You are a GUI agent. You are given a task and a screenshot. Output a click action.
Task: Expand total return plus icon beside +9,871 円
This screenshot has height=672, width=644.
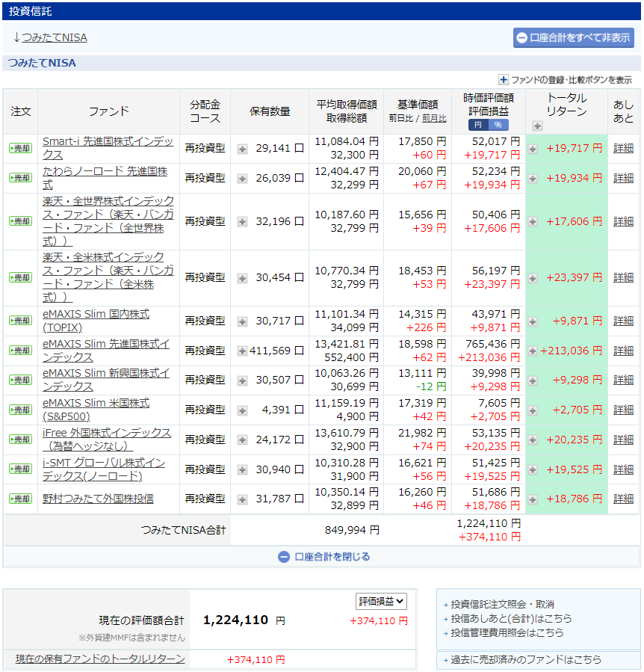[x=533, y=321]
